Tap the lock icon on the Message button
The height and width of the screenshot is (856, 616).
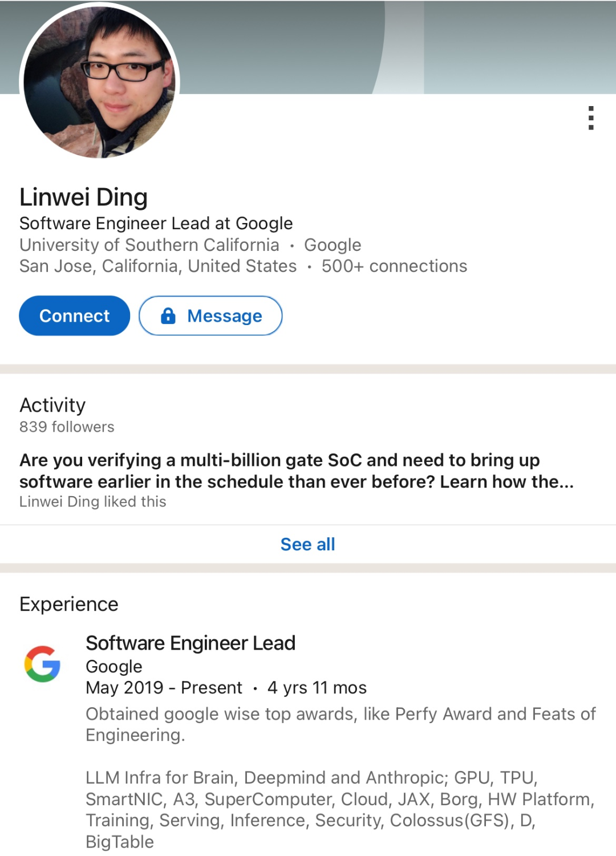(x=168, y=315)
